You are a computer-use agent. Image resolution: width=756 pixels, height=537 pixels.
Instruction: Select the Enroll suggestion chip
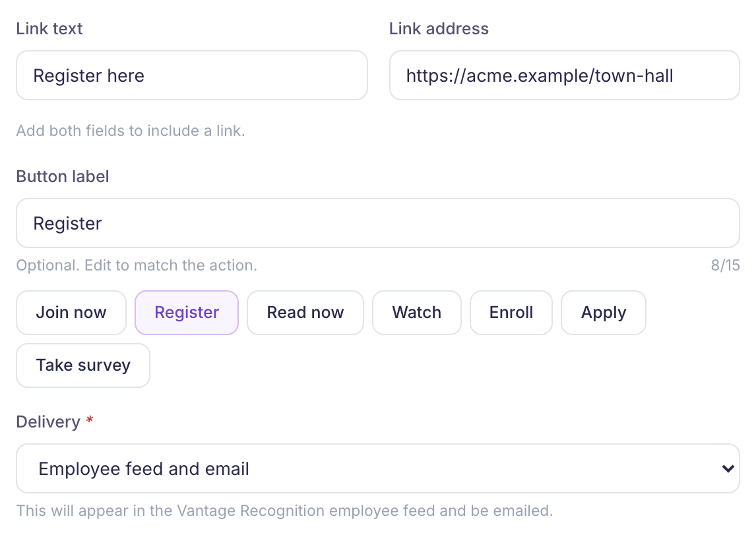point(511,312)
